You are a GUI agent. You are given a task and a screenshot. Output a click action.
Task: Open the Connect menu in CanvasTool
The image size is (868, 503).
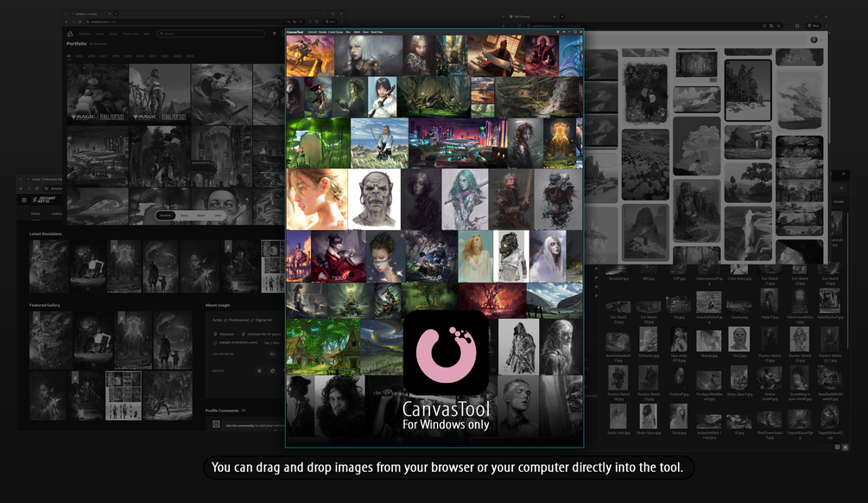(313, 32)
